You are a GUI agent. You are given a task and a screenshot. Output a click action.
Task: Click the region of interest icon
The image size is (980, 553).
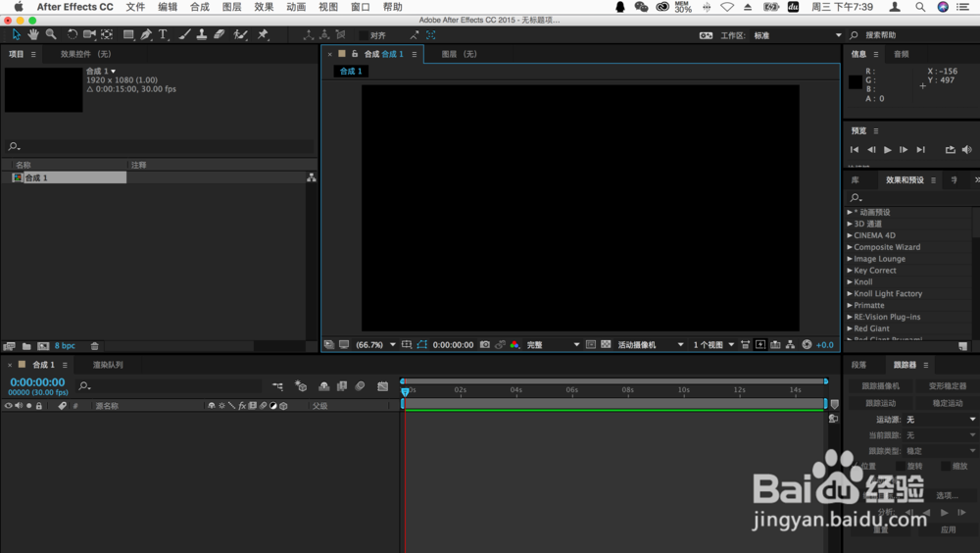pos(591,345)
